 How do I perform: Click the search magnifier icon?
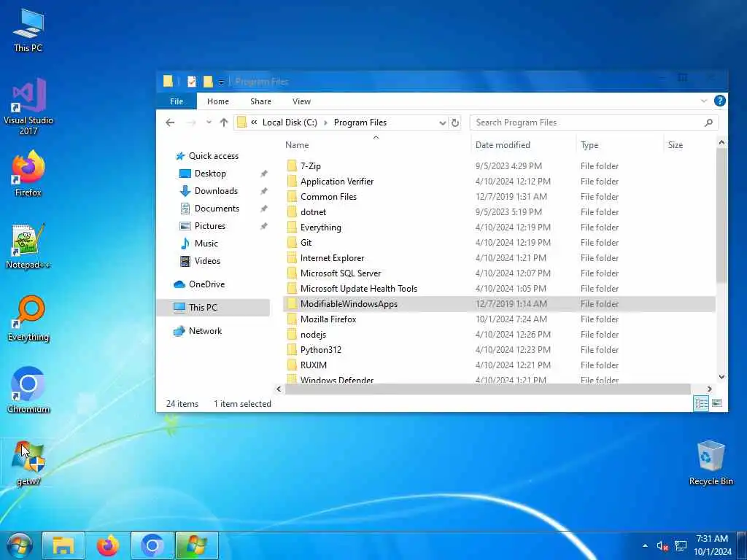[x=708, y=122]
